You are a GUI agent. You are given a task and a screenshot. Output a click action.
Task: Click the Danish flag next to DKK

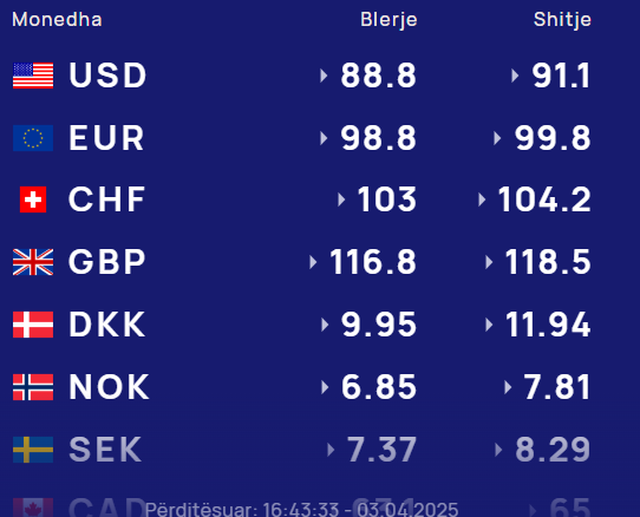pyautogui.click(x=33, y=325)
